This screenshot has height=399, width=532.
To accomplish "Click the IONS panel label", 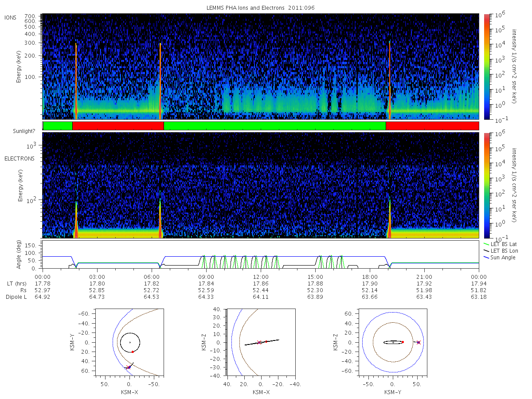I will (x=11, y=17).
